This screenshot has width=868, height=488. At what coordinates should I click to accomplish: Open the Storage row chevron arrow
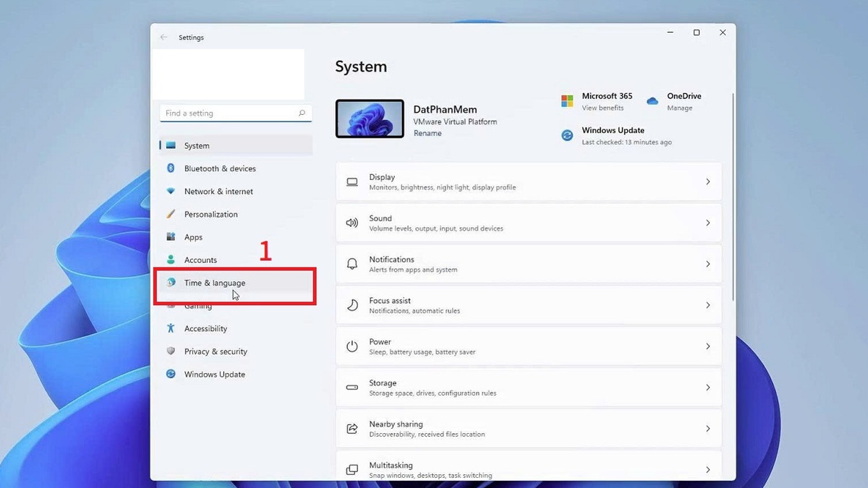pos(707,388)
